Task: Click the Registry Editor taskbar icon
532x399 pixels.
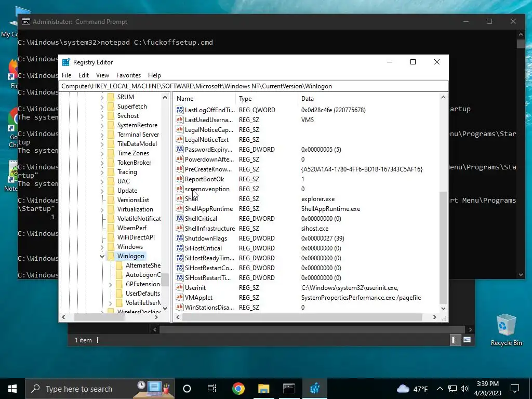Action: (314, 389)
